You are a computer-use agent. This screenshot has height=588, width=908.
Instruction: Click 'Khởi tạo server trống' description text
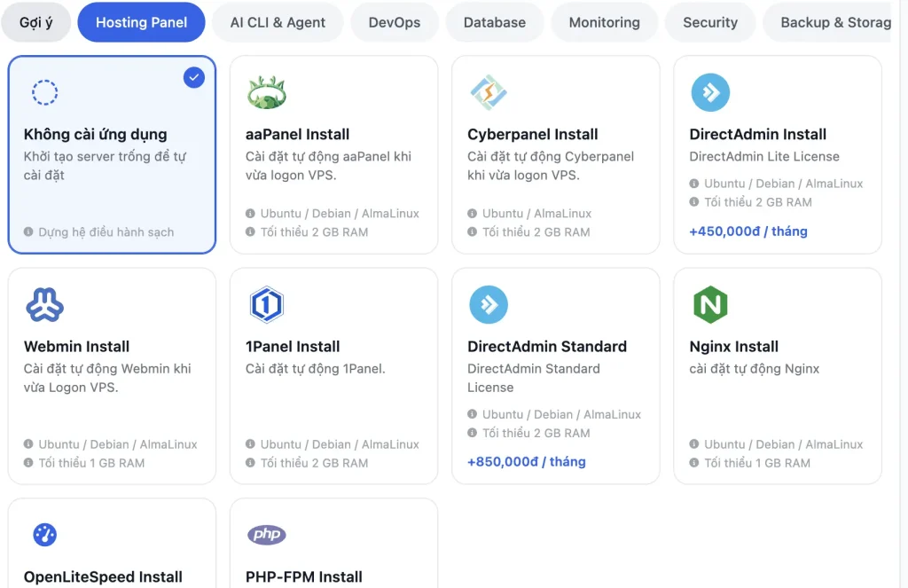[x=106, y=166]
